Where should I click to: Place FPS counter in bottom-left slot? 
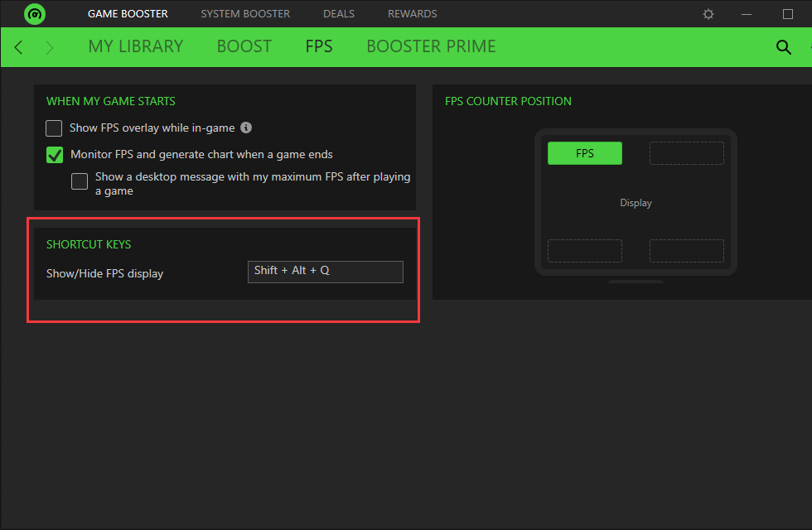(x=585, y=251)
